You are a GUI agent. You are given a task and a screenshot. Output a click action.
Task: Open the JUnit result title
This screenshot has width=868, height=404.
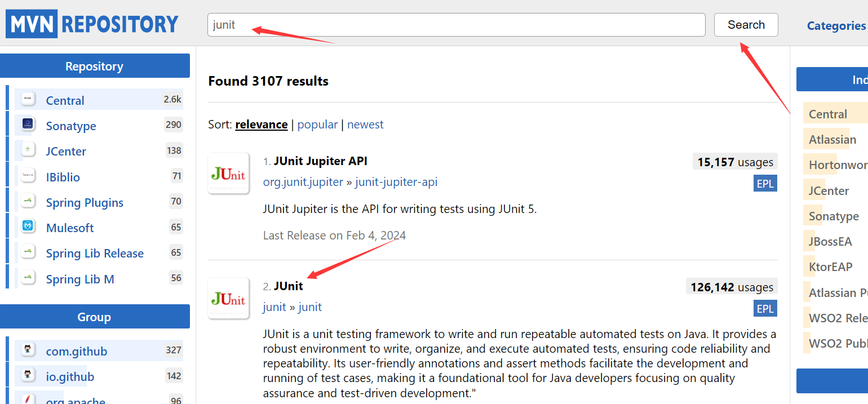point(289,286)
